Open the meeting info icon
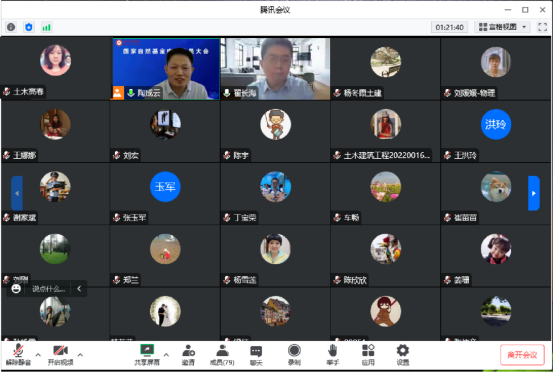Viewport: 553px width, 372px height. pyautogui.click(x=11, y=27)
